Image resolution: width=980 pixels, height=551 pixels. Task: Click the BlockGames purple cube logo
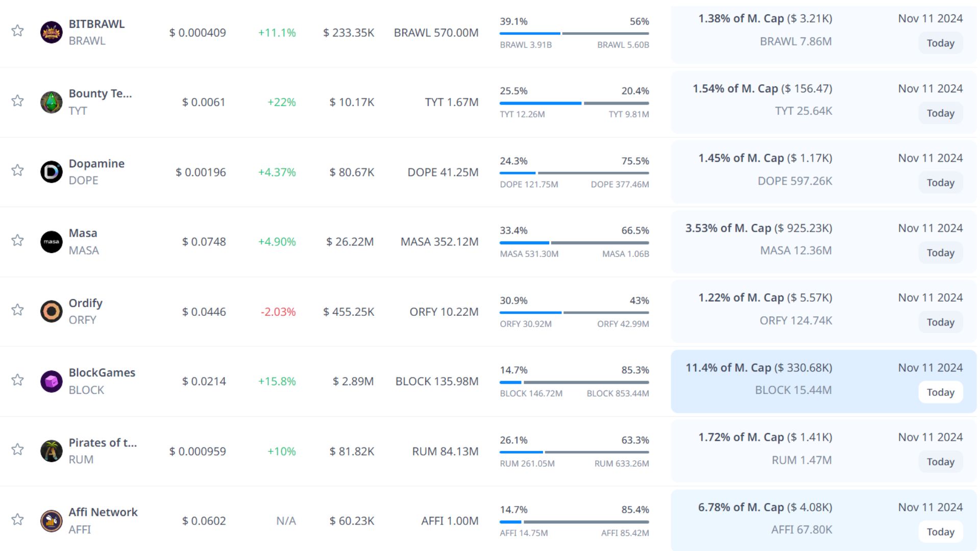[51, 381]
